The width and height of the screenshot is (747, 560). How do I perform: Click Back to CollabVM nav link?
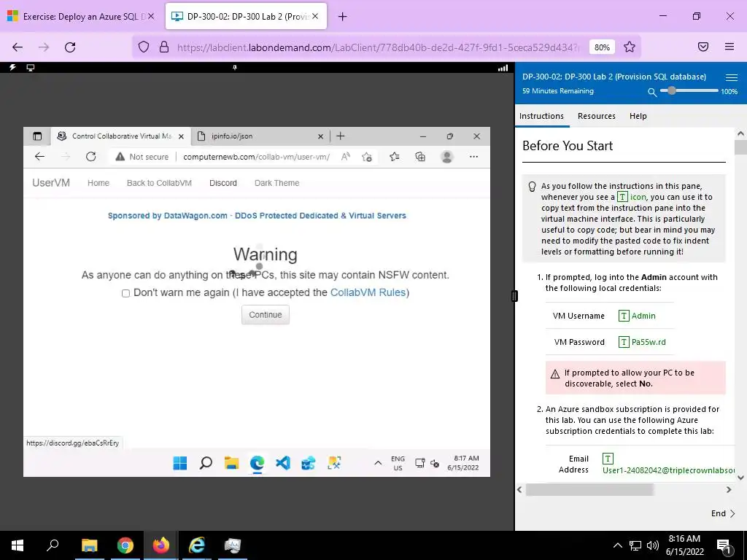(159, 183)
